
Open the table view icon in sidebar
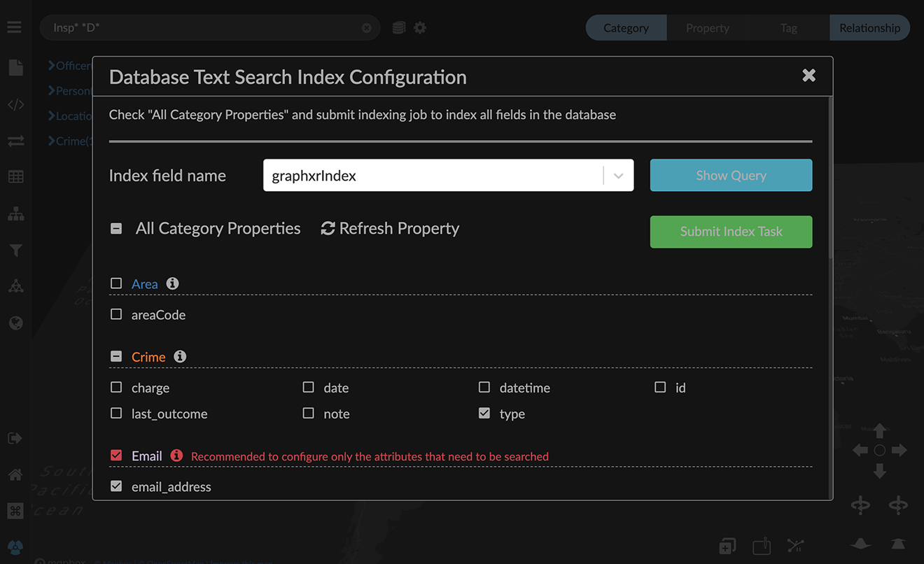pyautogui.click(x=15, y=176)
